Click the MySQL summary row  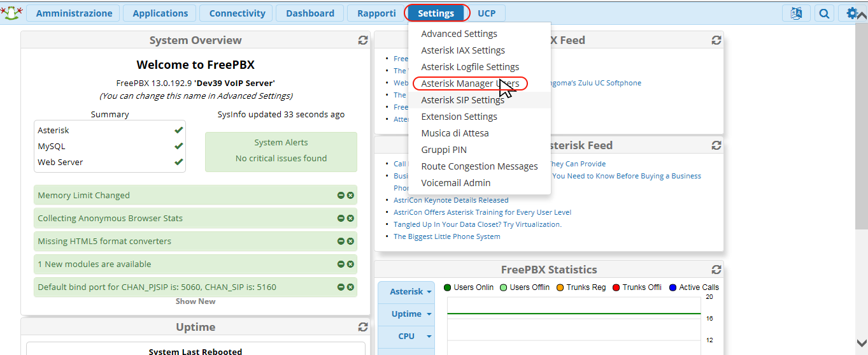110,146
